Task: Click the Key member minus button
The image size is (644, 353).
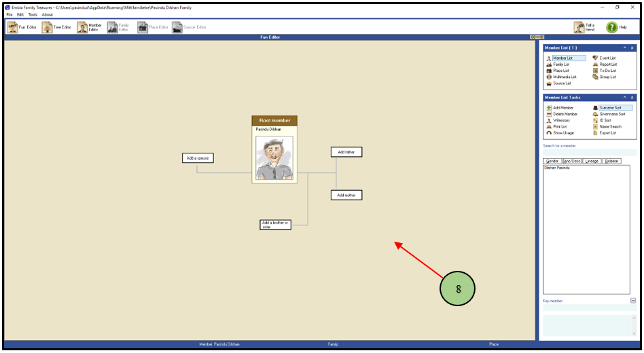Action: pyautogui.click(x=633, y=300)
